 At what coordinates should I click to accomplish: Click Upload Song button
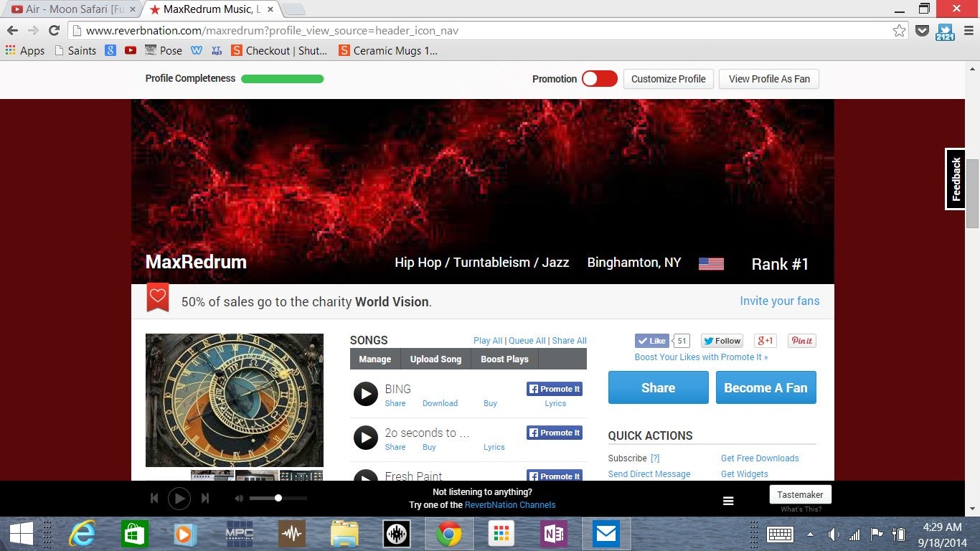tap(435, 359)
